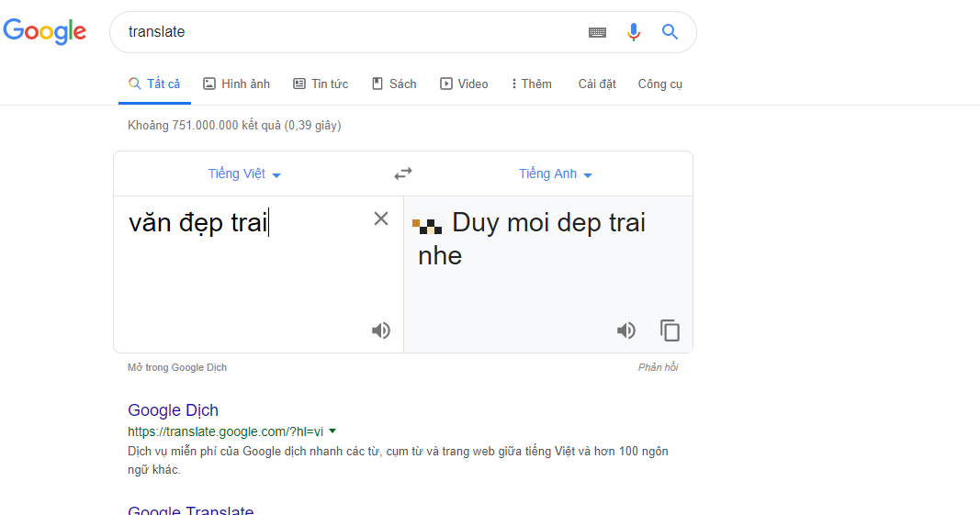Click the blue magnifier search button
The image size is (980, 515).
[x=670, y=32]
